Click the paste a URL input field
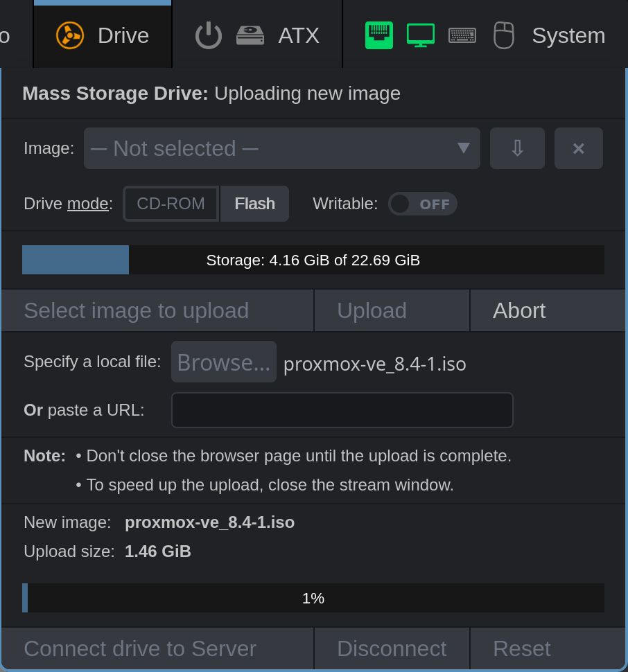Screen dimensions: 628x672 pos(342,410)
